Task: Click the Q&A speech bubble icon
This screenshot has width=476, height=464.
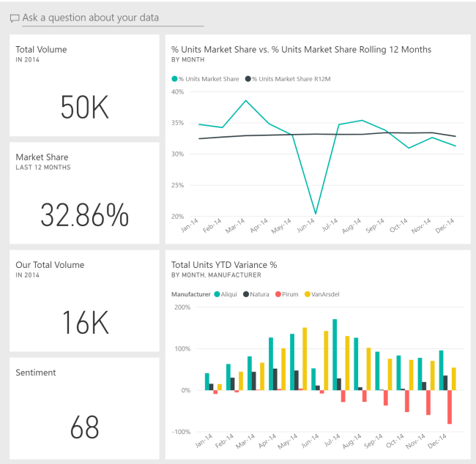Action: click(x=15, y=18)
